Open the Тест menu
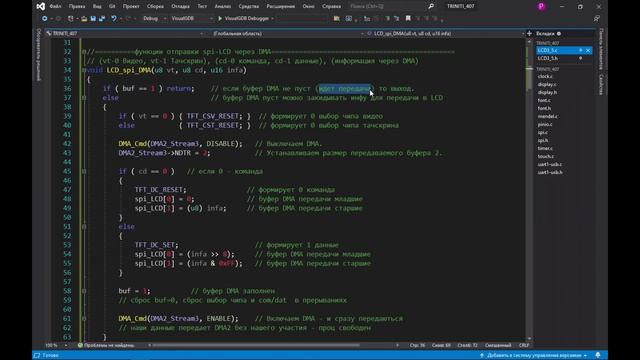 click(202, 7)
